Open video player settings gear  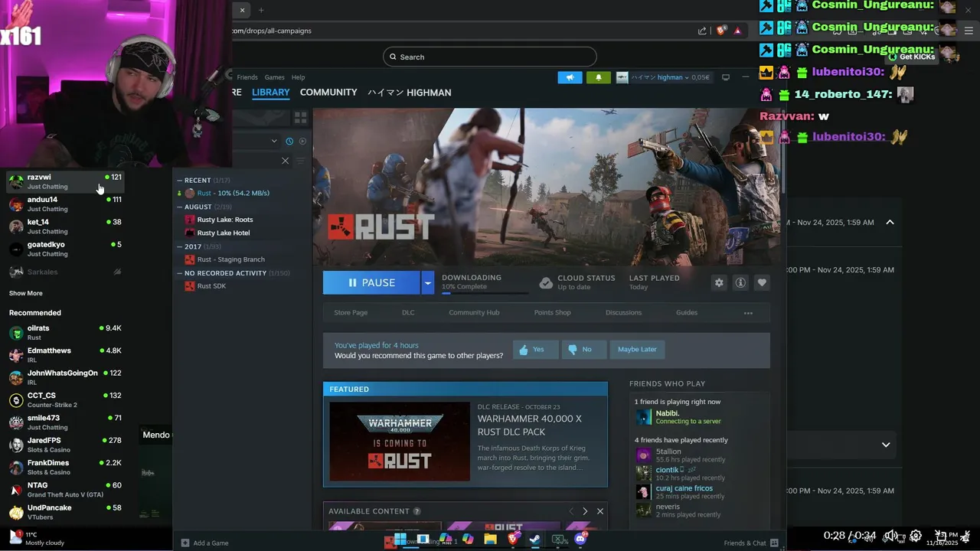click(x=916, y=536)
